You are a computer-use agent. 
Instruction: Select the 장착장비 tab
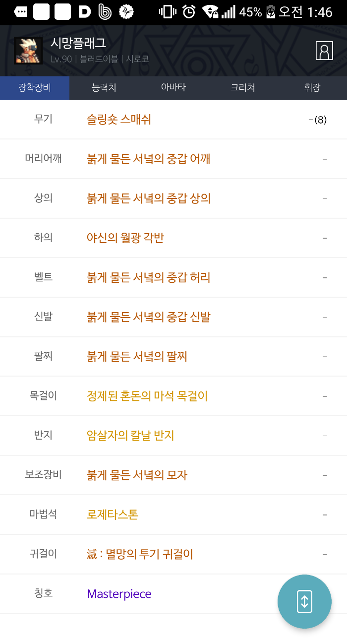[35, 88]
